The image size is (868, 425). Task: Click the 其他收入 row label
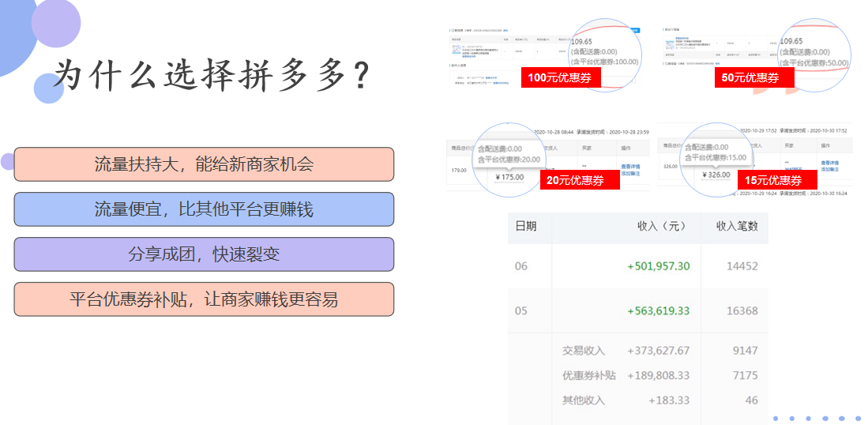[584, 400]
